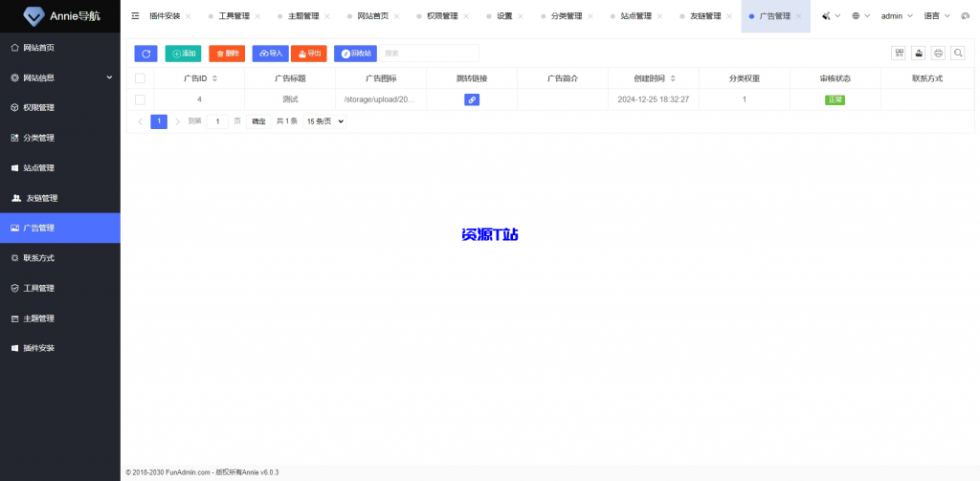
Task: Click the magnifier search icon on right toolbar
Action: coord(957,54)
